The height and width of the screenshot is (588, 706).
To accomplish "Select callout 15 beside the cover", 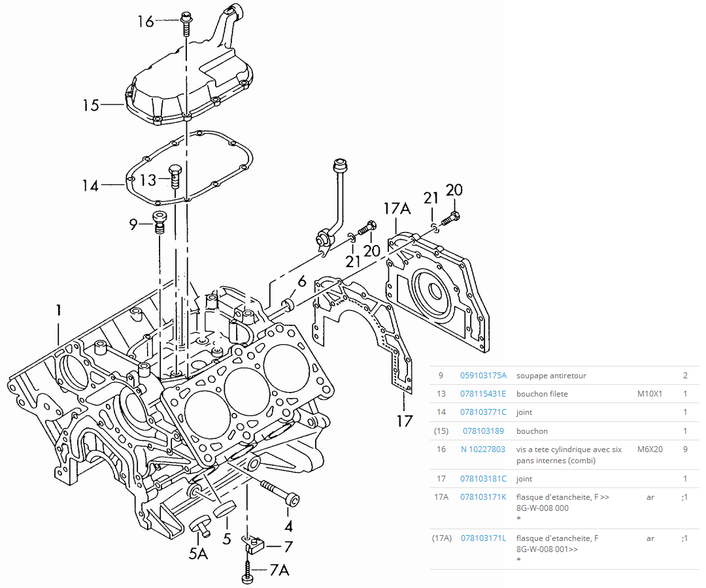I will (x=91, y=105).
